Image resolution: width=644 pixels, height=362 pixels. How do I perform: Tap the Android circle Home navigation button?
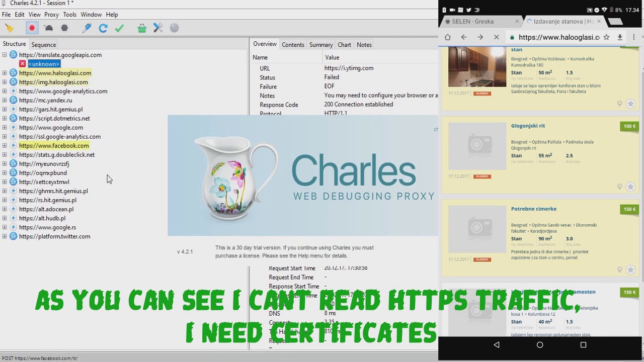(540, 345)
